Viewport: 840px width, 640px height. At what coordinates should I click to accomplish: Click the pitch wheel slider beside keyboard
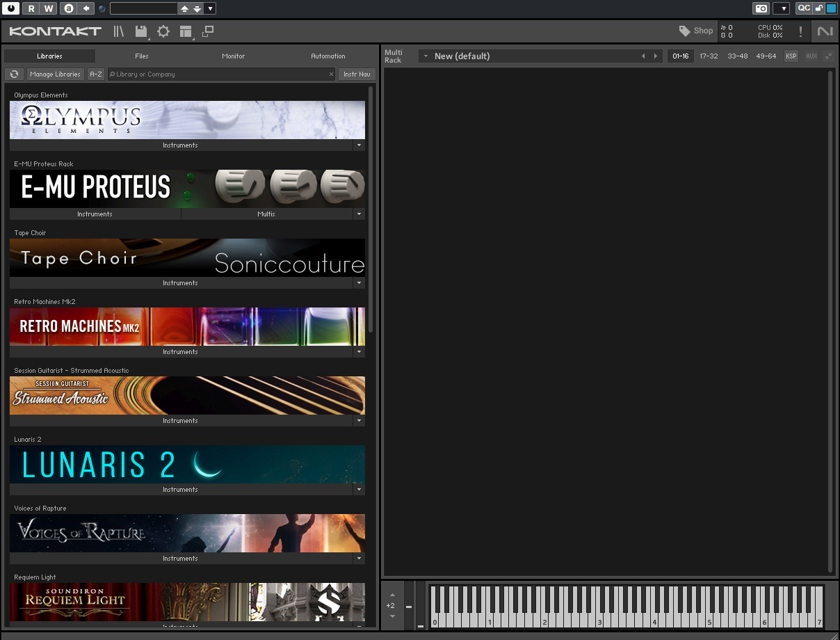click(x=409, y=607)
